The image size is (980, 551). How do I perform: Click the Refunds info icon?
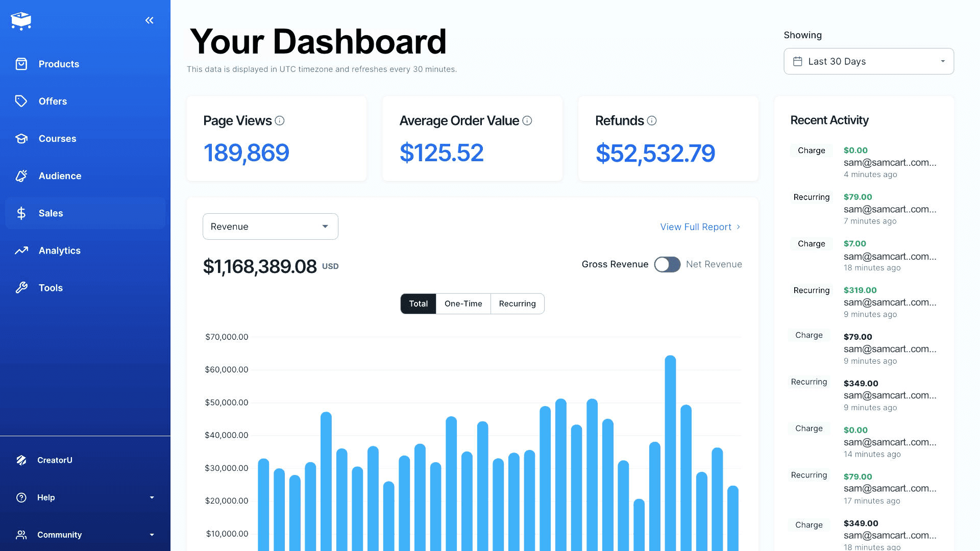click(652, 121)
